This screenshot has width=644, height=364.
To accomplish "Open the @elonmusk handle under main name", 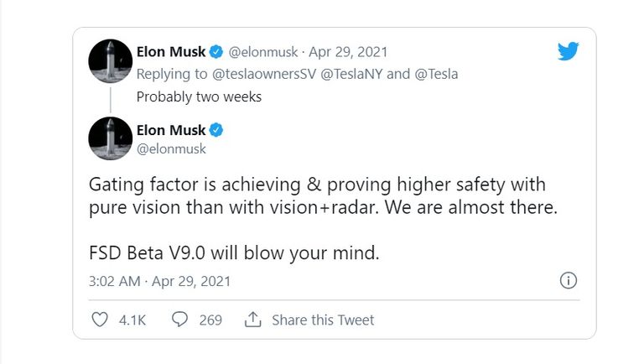I will 171,148.
